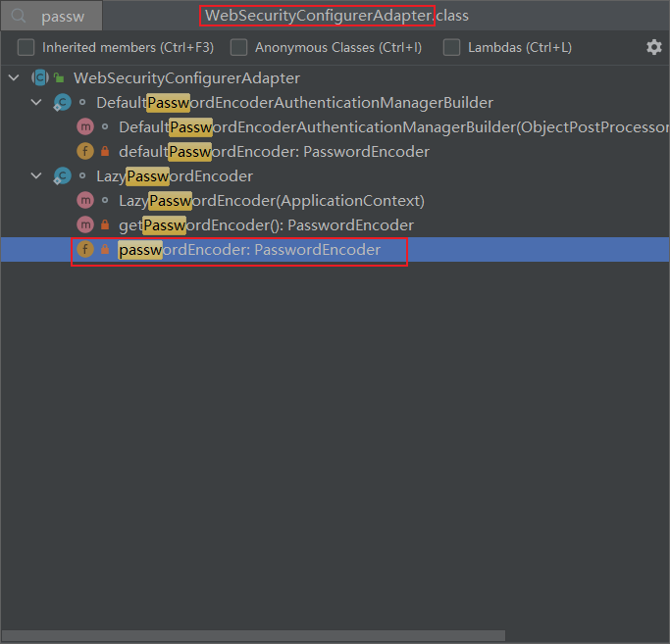Viewport: 670px width, 644px height.
Task: Click package-private dot beside DefaultPasswordEncoderAuthenticationManagerBuilder class
Action: (x=82, y=103)
